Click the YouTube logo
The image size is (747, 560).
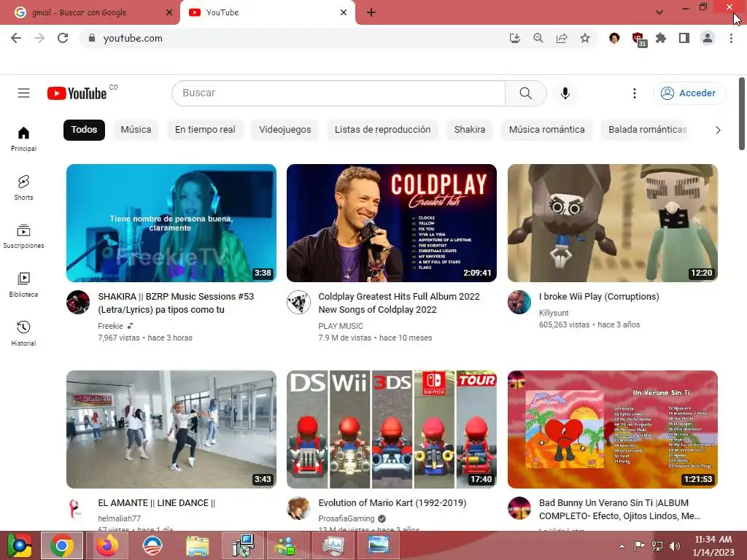[77, 93]
